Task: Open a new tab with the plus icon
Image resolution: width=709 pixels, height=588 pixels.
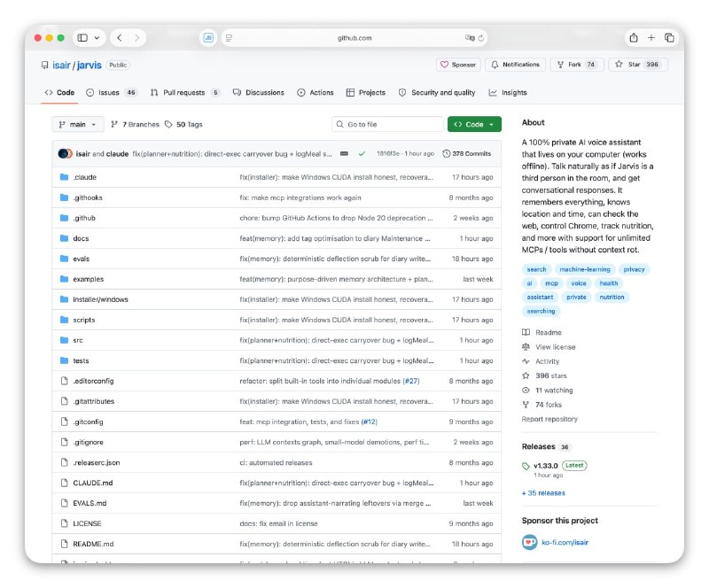Action: [x=651, y=38]
